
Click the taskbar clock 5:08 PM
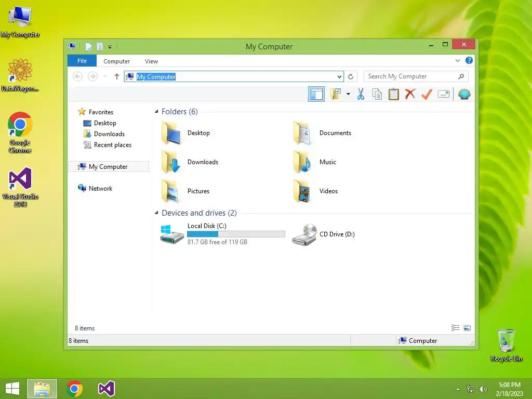tap(509, 385)
